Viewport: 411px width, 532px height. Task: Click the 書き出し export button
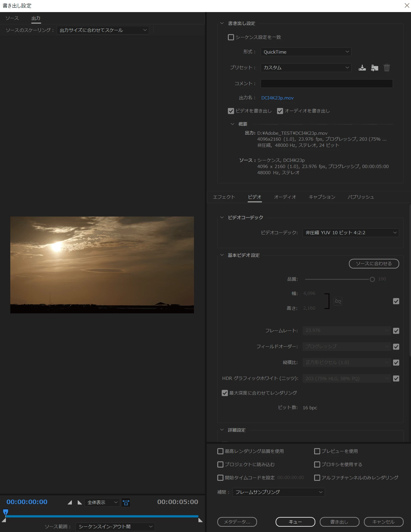[339, 522]
